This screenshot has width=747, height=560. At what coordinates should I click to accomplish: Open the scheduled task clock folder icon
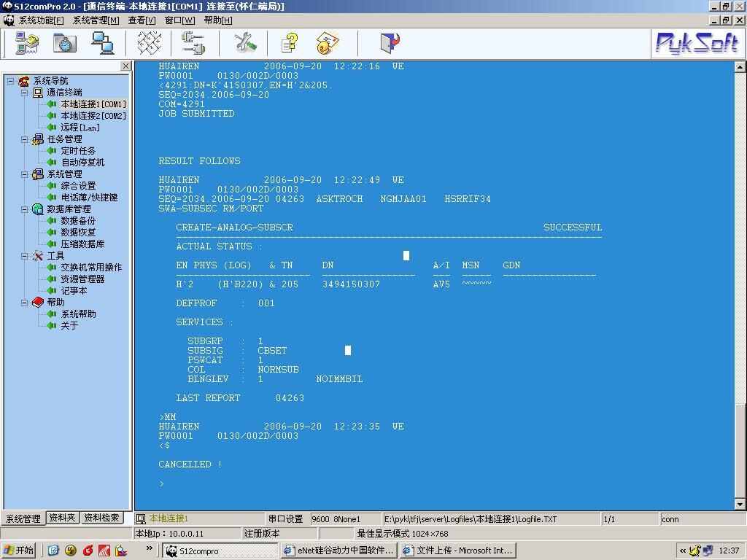(x=65, y=44)
